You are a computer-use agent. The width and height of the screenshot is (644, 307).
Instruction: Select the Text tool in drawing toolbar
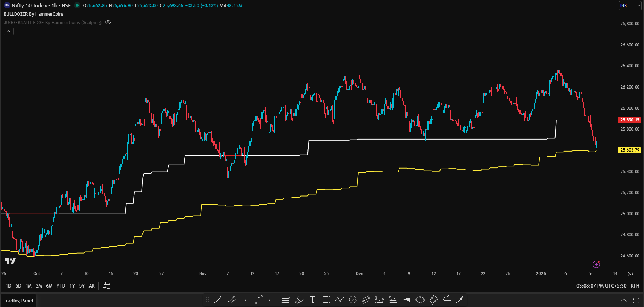click(x=312, y=300)
